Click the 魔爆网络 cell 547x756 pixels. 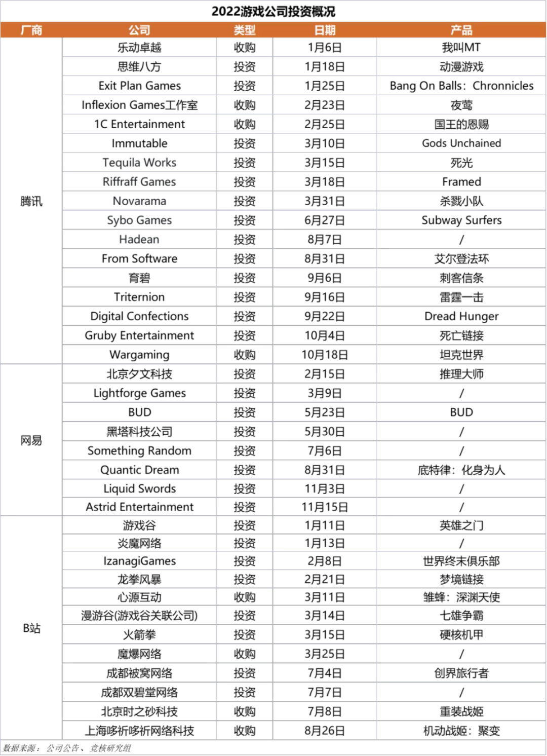click(139, 654)
